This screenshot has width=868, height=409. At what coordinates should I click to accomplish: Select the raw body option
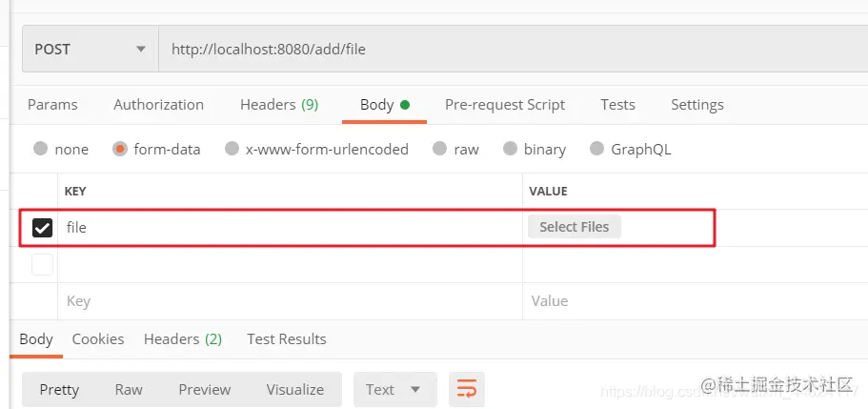click(439, 149)
